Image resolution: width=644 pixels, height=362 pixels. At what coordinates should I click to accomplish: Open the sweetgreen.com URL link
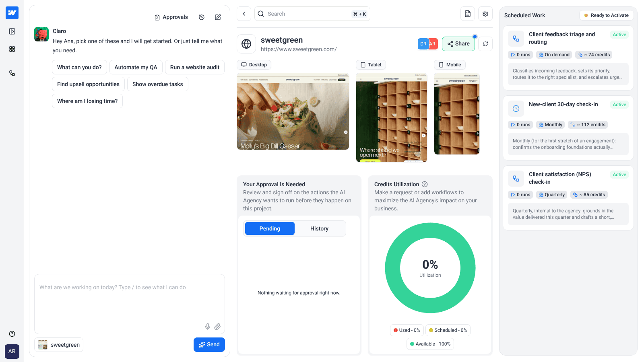pyautogui.click(x=299, y=49)
